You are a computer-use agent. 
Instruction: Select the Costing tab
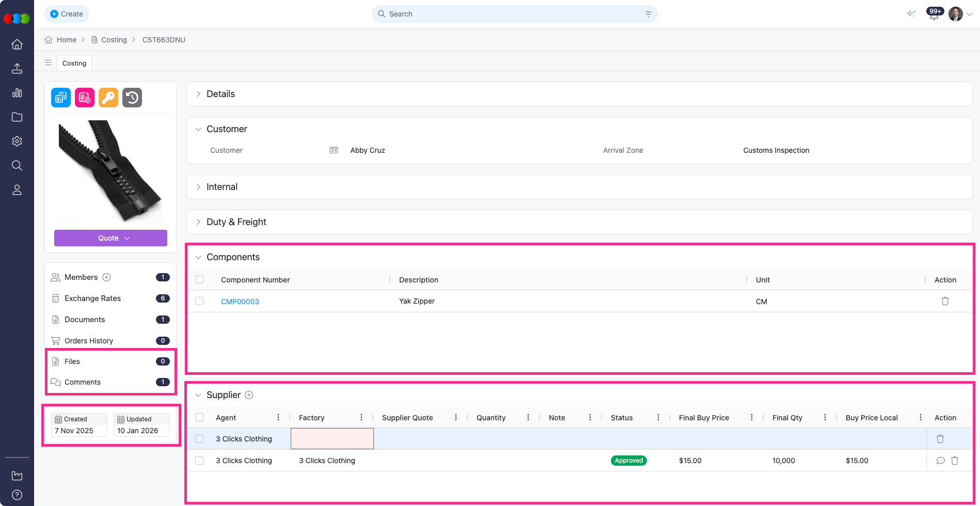click(x=74, y=63)
